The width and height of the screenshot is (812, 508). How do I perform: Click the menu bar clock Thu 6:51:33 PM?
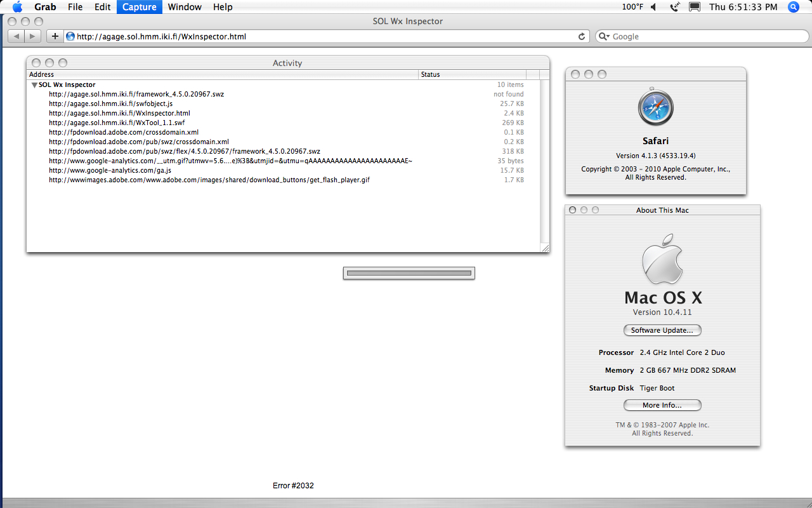click(x=743, y=7)
